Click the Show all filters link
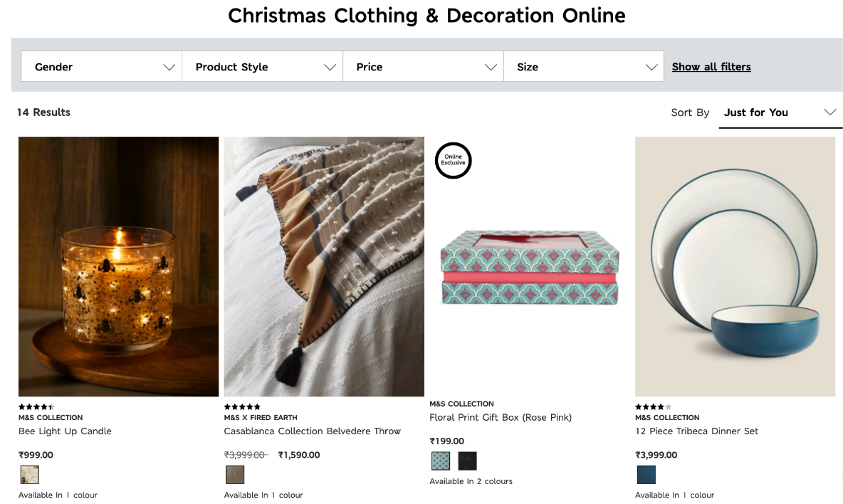Viewport: 843px width, 504px height. tap(711, 67)
